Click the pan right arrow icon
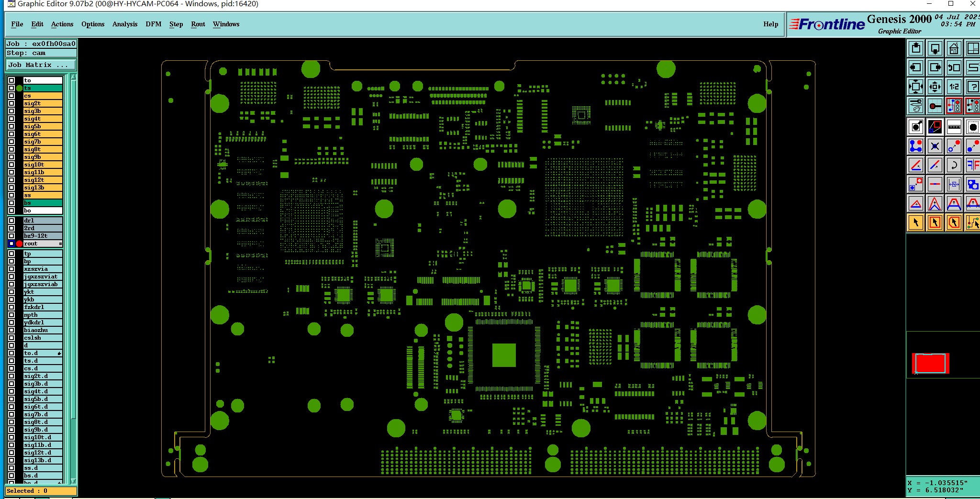This screenshot has width=980, height=499. (x=935, y=67)
